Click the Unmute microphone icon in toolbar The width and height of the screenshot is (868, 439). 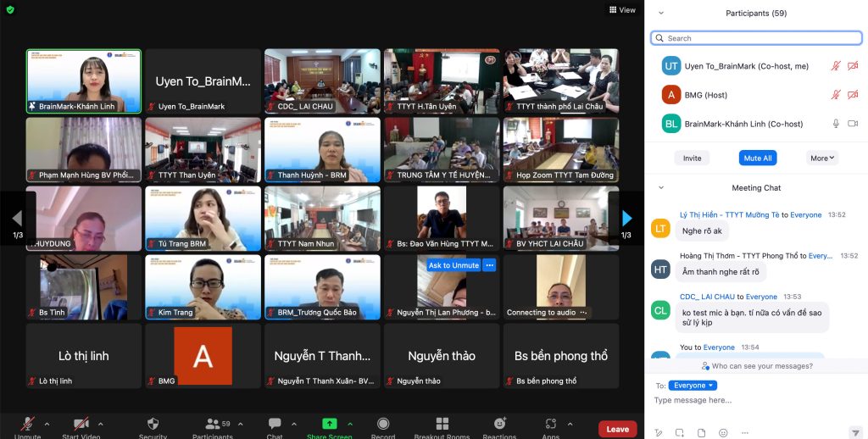coord(27,424)
